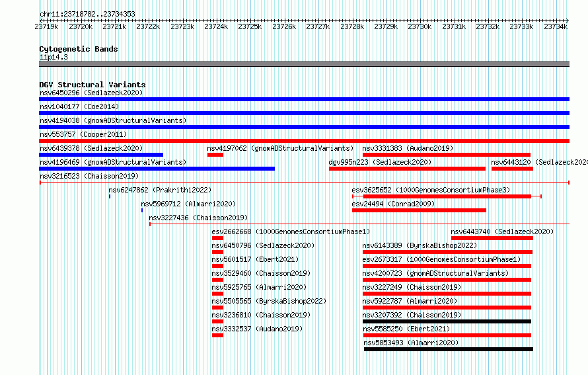Click the 11p14.3 band label

click(54, 57)
